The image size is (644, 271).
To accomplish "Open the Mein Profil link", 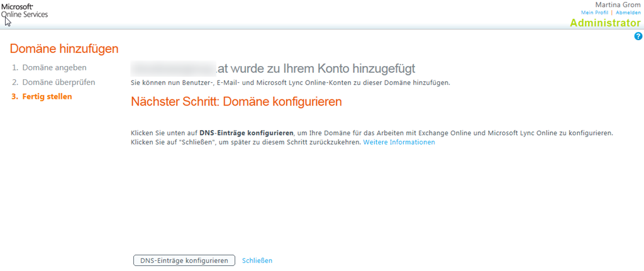I will pyautogui.click(x=594, y=13).
